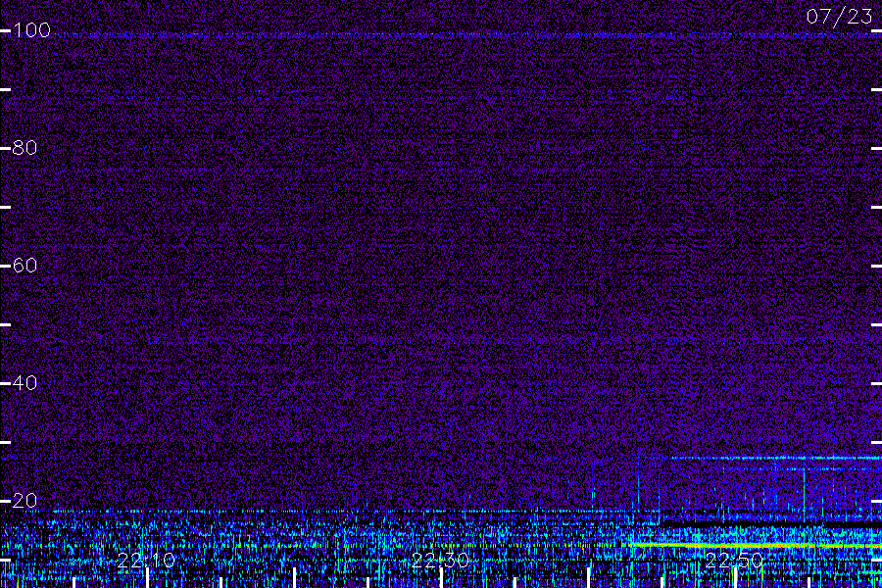Click the 20 frequency axis label
This screenshot has height=588, width=882.
click(x=24, y=500)
